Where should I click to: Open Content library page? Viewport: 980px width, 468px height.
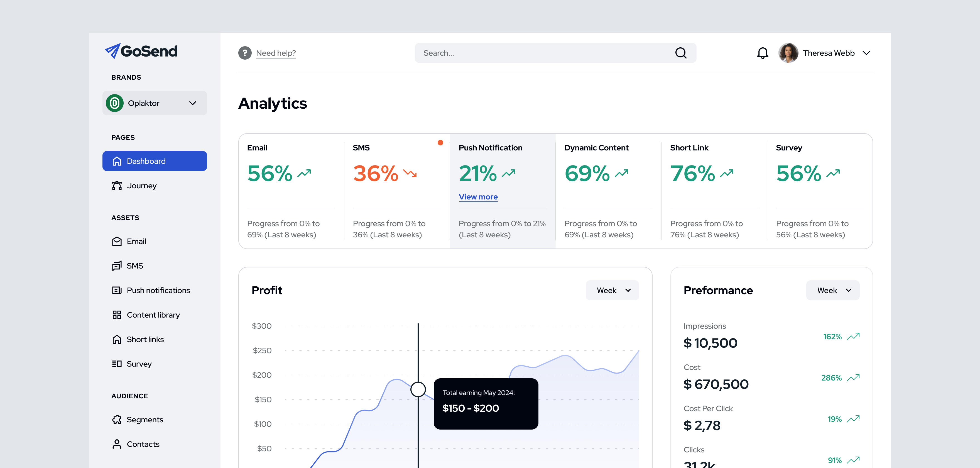(x=153, y=315)
